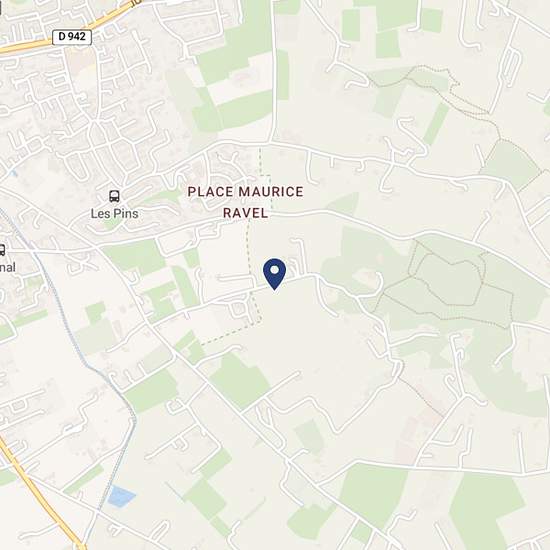Image resolution: width=550 pixels, height=550 pixels.
Task: Click the cut-off "nal" stop label
Action: pos(8,268)
